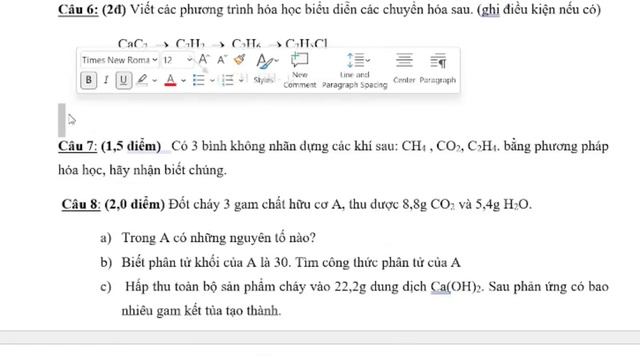640x360 pixels.
Task: Click '8,8g CO₂' in Câu 8
Action: point(429,204)
